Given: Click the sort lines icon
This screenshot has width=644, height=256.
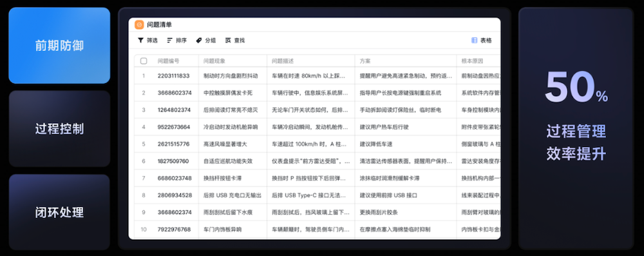Looking at the screenshot, I should (169, 41).
